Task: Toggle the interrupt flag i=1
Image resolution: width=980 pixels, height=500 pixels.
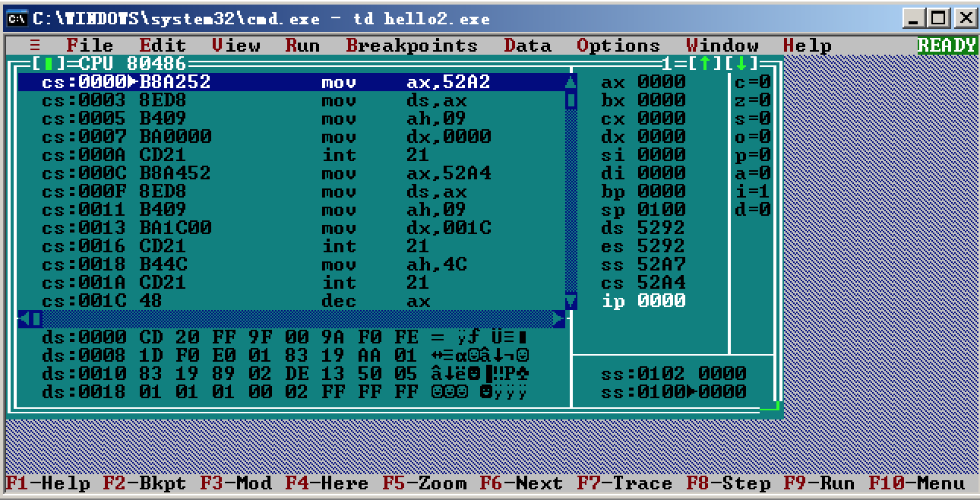Action: click(752, 191)
